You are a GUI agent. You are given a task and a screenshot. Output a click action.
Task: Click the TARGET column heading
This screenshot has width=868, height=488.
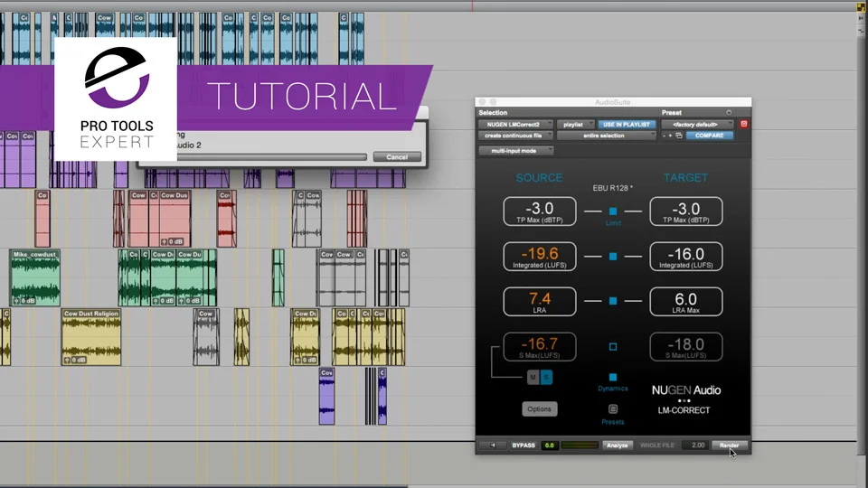pyautogui.click(x=685, y=178)
